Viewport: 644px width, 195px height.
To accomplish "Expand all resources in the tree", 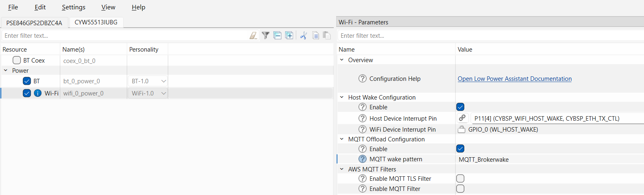I will (289, 36).
